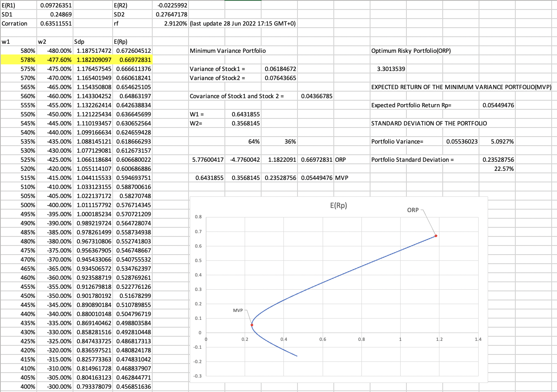Click the Minimum Variance Portfolio heading
Viewport: 557px width, 392px height.
pos(228,51)
